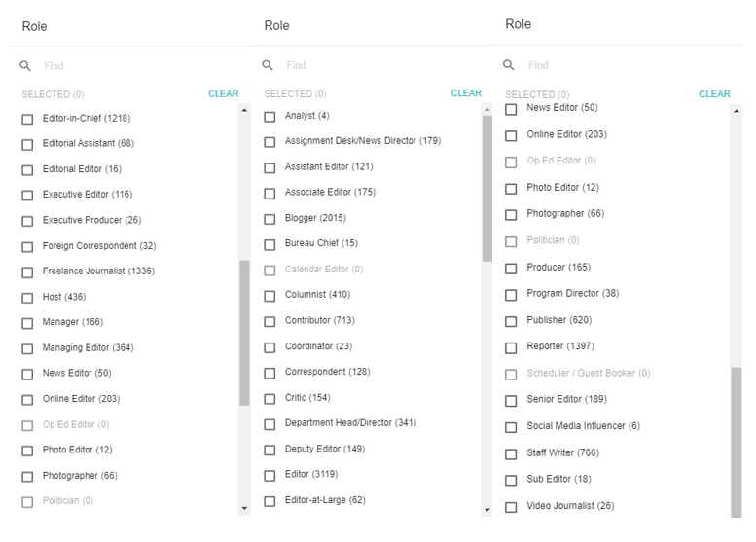
Task: Tick the Columnist (410) checkbox
Action: tap(270, 296)
